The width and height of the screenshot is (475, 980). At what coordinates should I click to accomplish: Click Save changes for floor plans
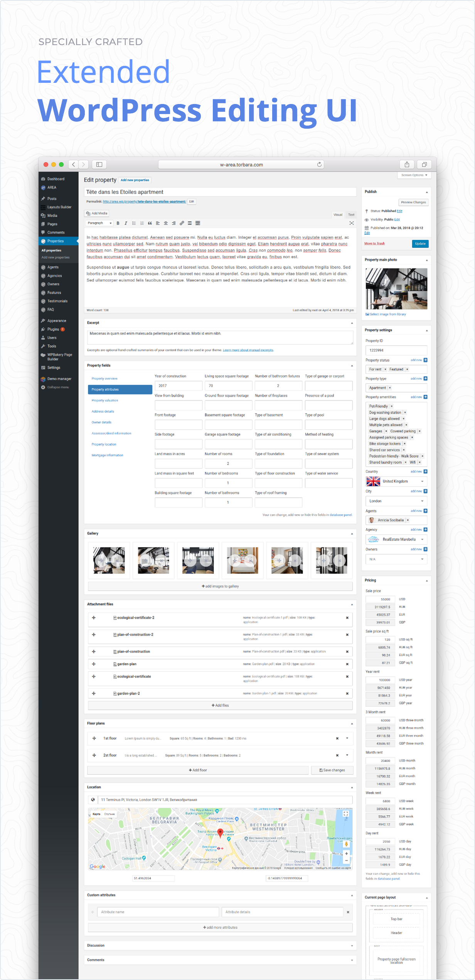[332, 770]
